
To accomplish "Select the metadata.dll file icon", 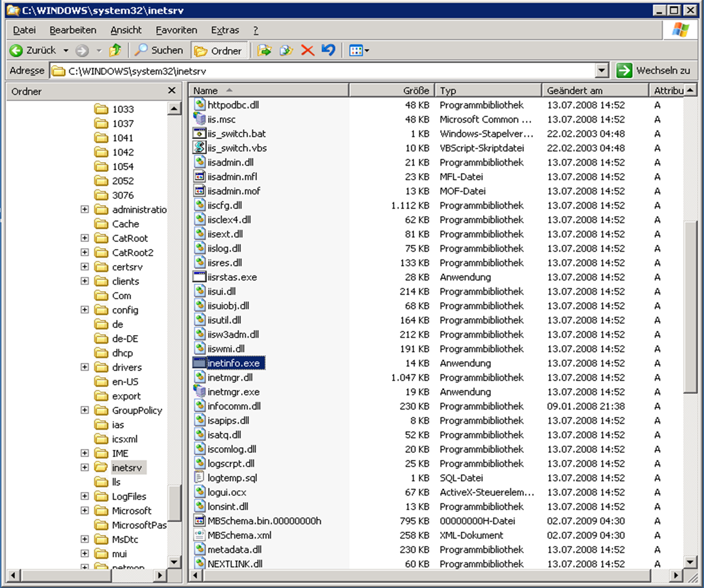I will click(x=199, y=549).
